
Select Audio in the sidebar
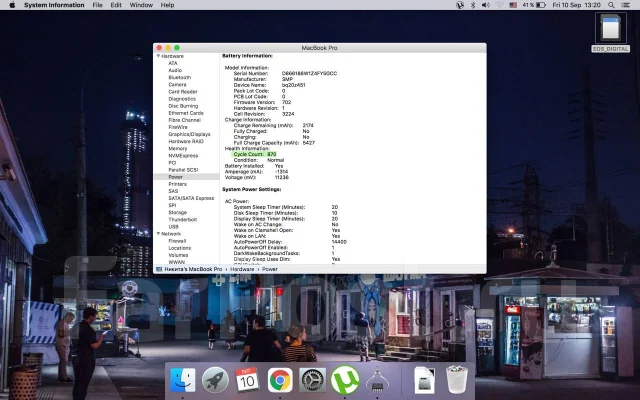coord(175,70)
